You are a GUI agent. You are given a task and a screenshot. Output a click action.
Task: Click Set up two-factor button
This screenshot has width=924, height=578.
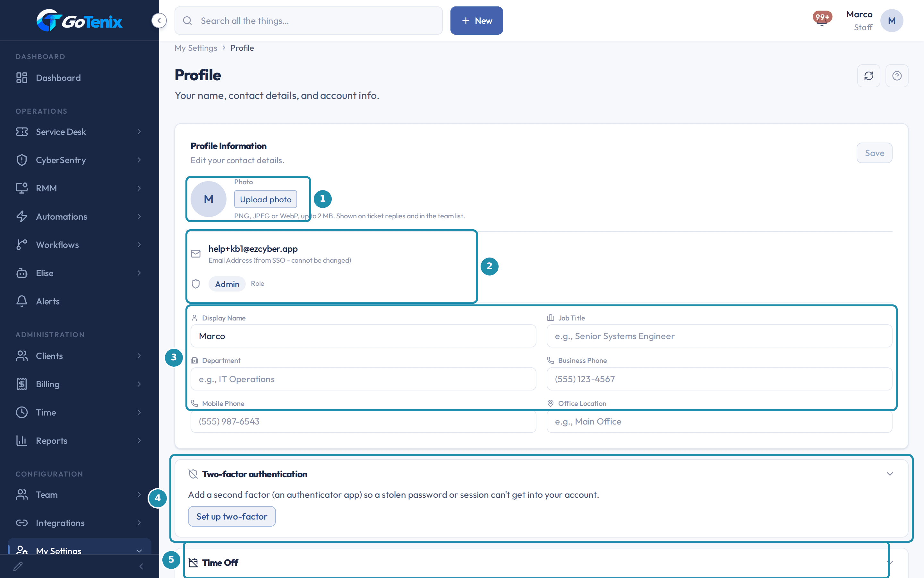(232, 516)
